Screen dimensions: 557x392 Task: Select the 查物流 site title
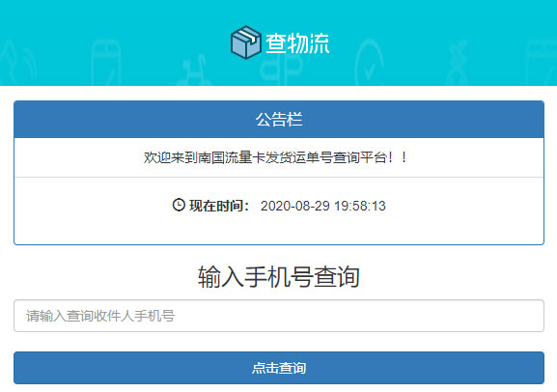pos(297,43)
